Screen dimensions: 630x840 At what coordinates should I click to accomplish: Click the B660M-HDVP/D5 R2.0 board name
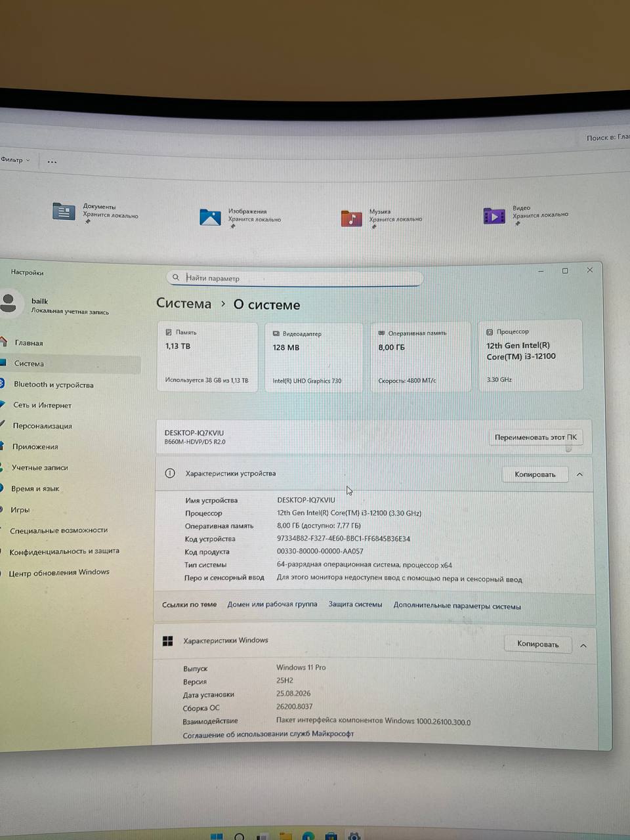[x=195, y=442]
